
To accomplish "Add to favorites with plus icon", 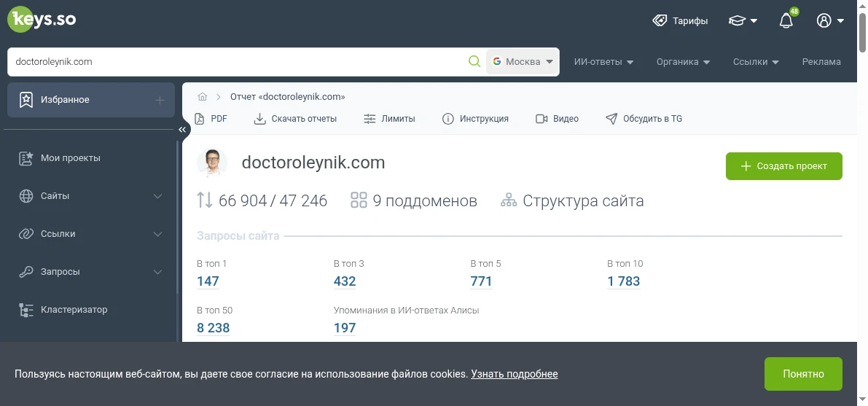I will (160, 101).
